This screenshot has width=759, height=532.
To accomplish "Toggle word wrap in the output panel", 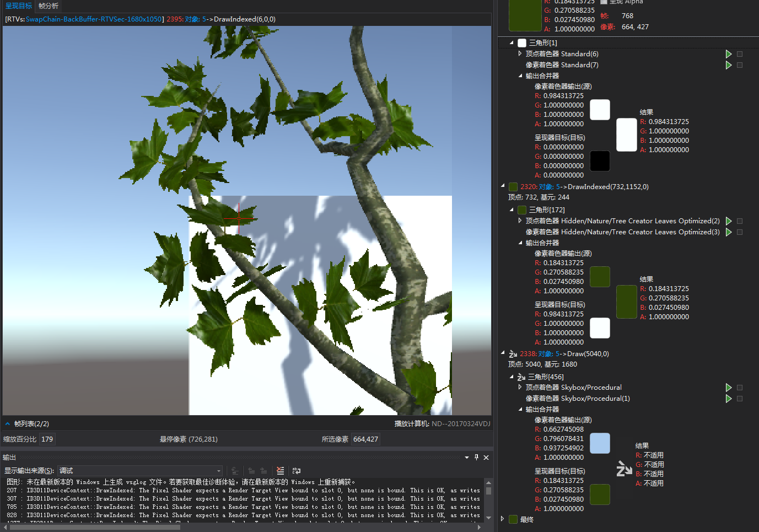I will [x=297, y=471].
